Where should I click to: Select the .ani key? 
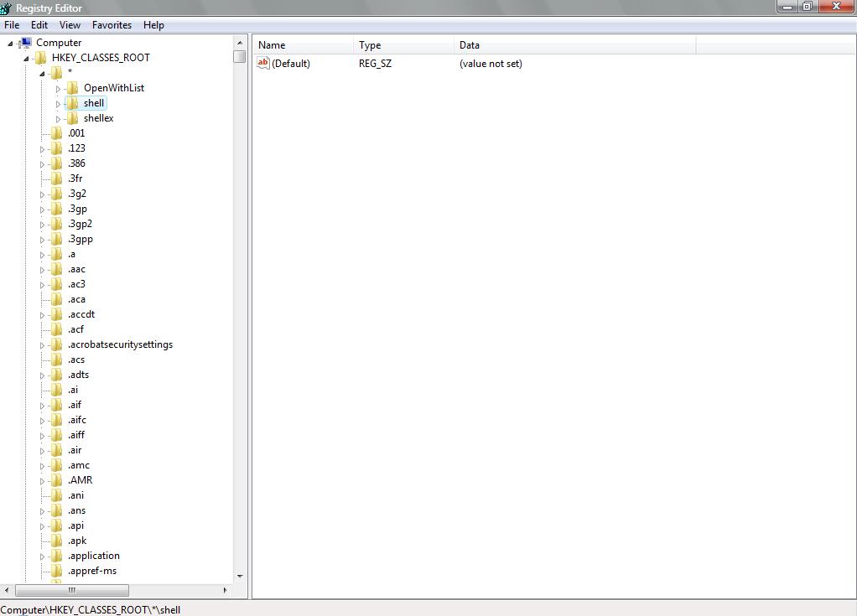click(x=76, y=495)
